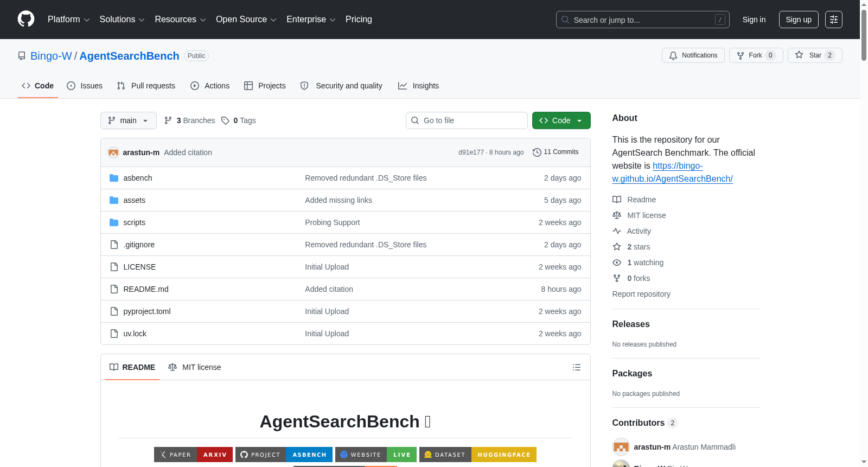Screen dimensions: 868x467
Task: Open arastun-m contributor profile avatar
Action: [621, 447]
